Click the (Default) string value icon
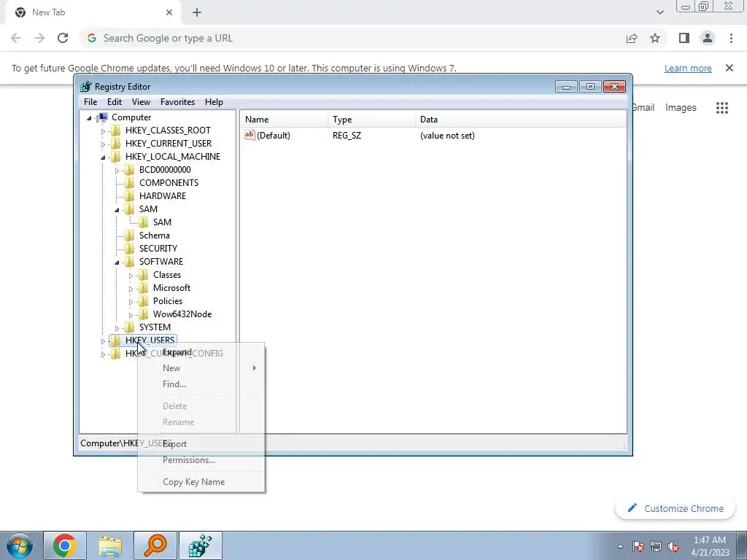 pos(249,135)
